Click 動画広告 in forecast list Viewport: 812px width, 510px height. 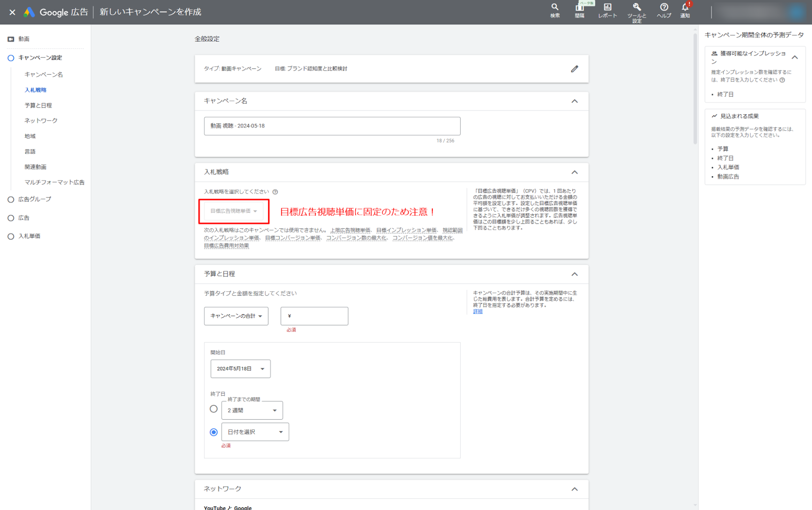click(x=728, y=177)
